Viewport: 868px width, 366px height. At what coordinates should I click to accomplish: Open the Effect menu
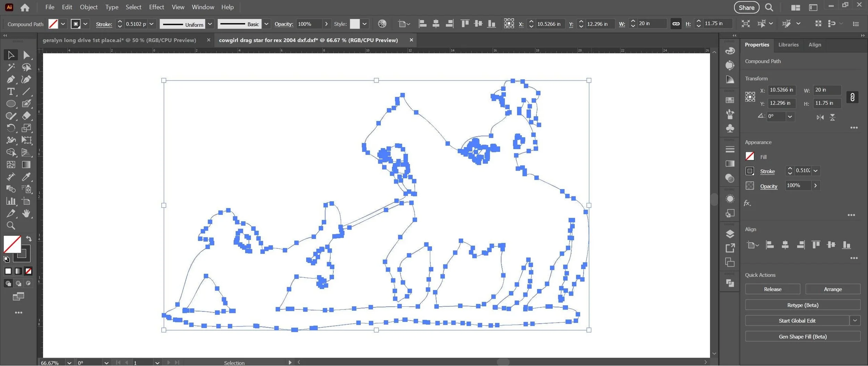156,7
